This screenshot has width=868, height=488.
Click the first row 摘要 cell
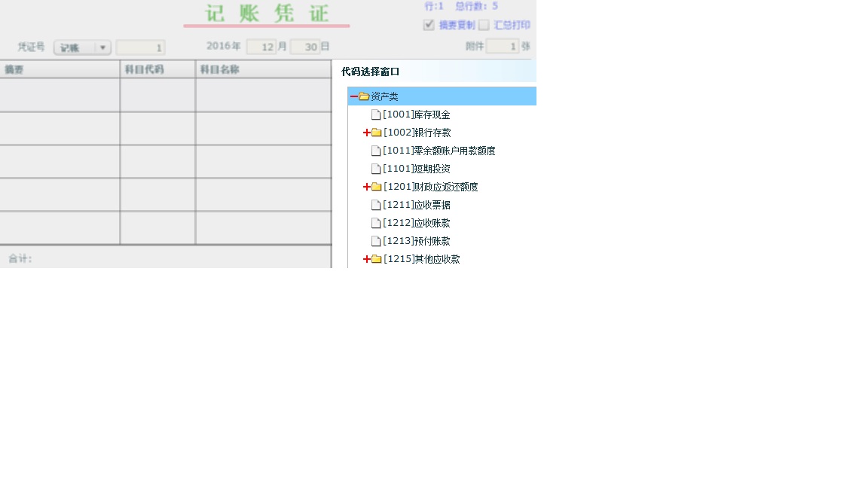coord(60,95)
